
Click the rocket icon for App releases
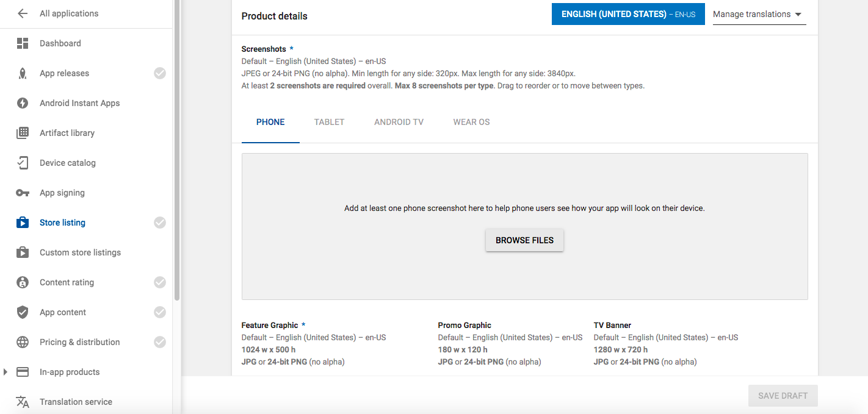23,73
